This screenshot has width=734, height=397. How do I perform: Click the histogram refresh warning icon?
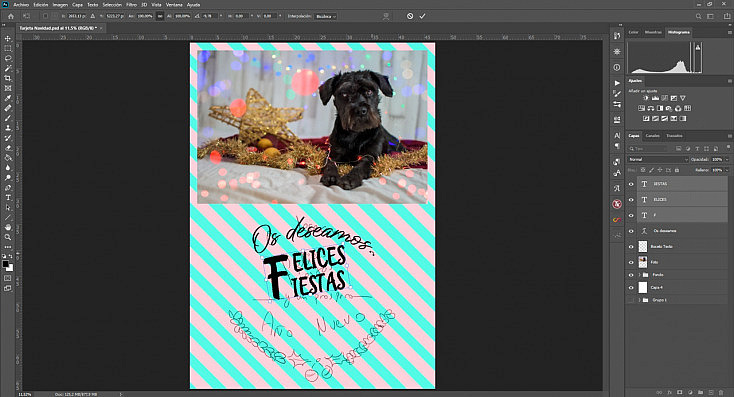pyautogui.click(x=698, y=47)
